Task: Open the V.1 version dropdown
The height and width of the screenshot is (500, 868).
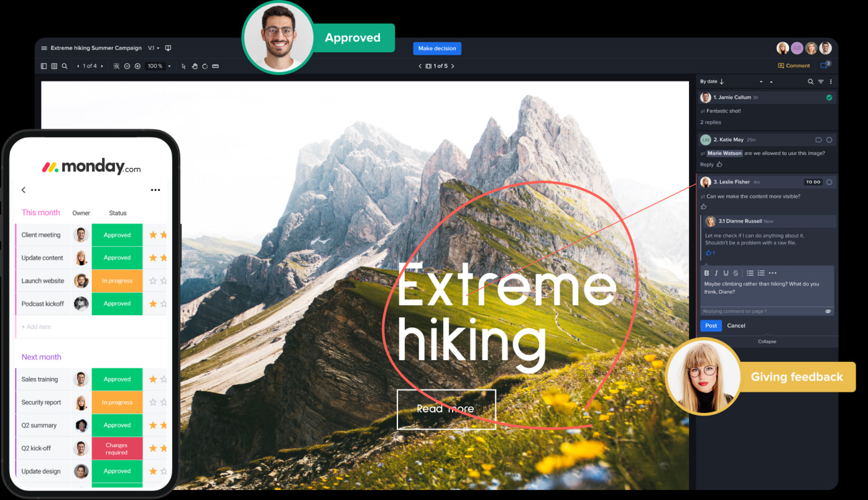Action: tap(154, 49)
